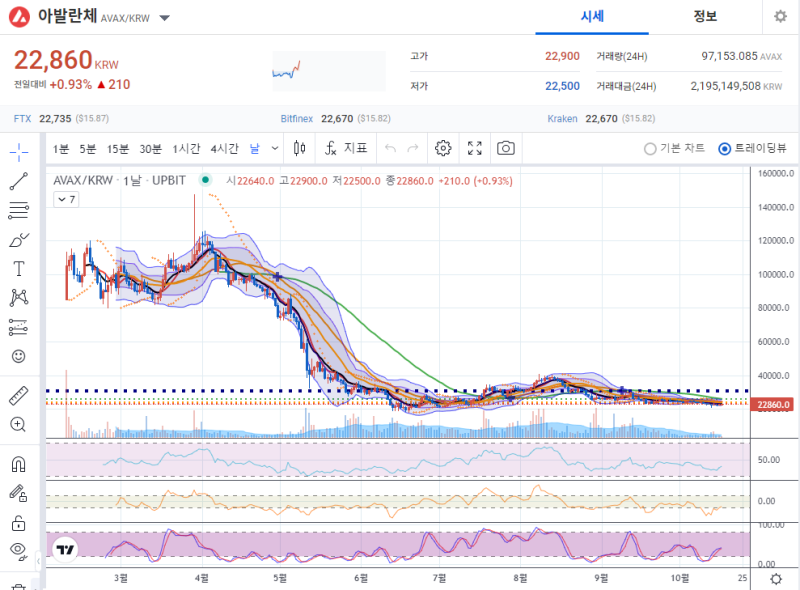Screen dimensions: 800x590
Task: Activate the zoom-in magnifier tool
Action: coord(19,424)
